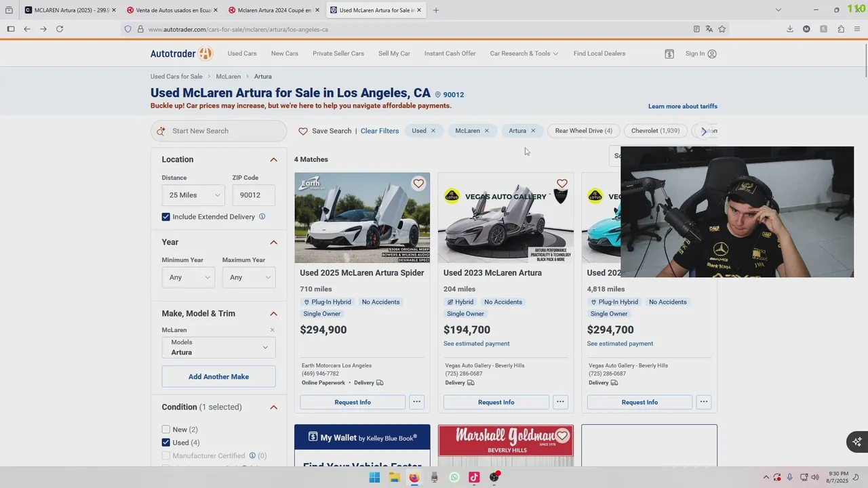Open the Minimum Year dropdown
Image resolution: width=868 pixels, height=488 pixels.
coord(188,277)
